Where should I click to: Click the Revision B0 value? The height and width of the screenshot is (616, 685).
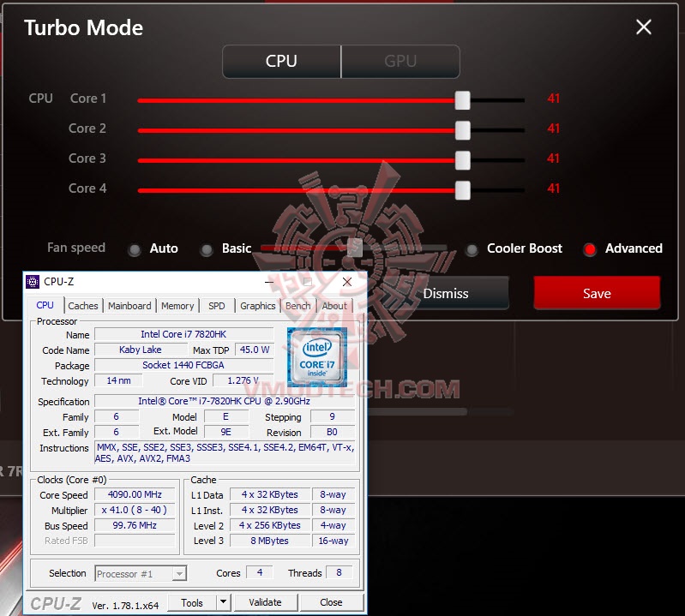pos(332,432)
